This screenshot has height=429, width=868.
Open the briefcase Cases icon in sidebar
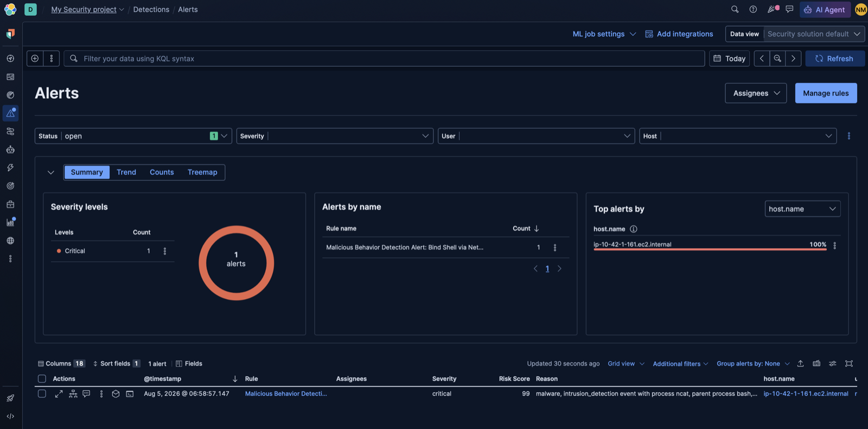(x=10, y=204)
